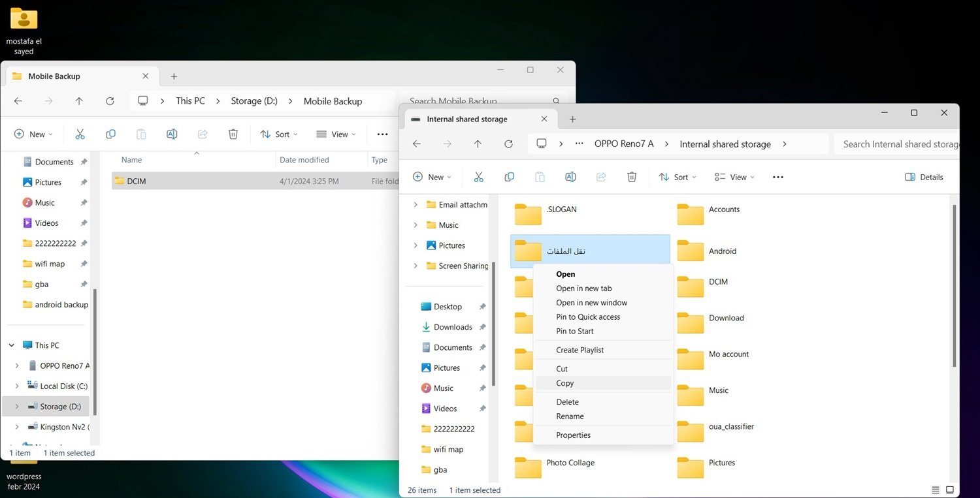This screenshot has width=980, height=498.
Task: Click Back arrow in Mobile Backup window
Action: 18,101
